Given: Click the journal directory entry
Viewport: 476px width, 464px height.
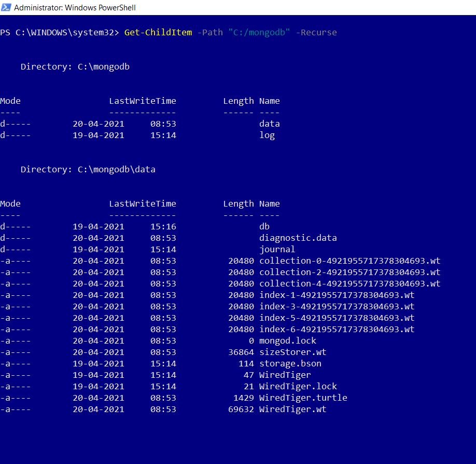Looking at the screenshot, I should tap(277, 249).
